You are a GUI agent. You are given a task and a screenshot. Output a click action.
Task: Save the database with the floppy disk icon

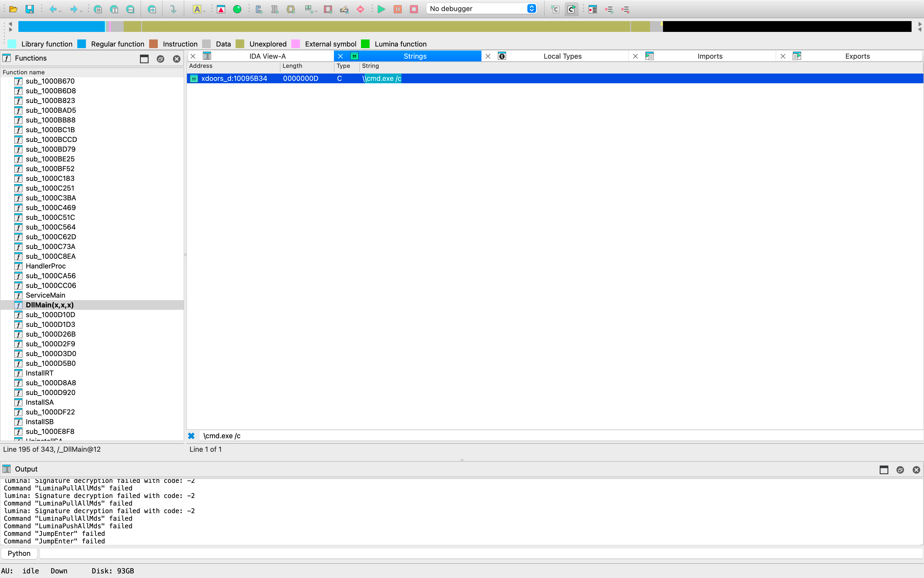click(x=29, y=9)
